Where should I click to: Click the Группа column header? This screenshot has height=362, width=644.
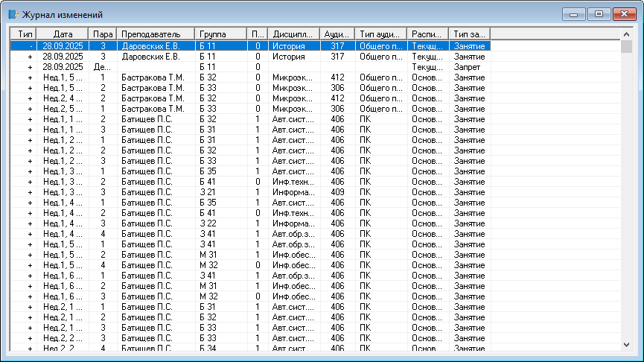[220, 34]
